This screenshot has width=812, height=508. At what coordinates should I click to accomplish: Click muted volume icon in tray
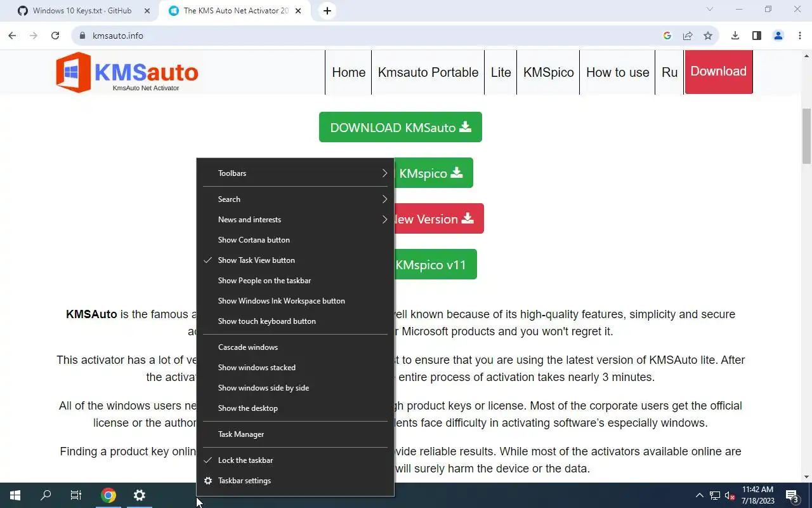click(x=730, y=495)
